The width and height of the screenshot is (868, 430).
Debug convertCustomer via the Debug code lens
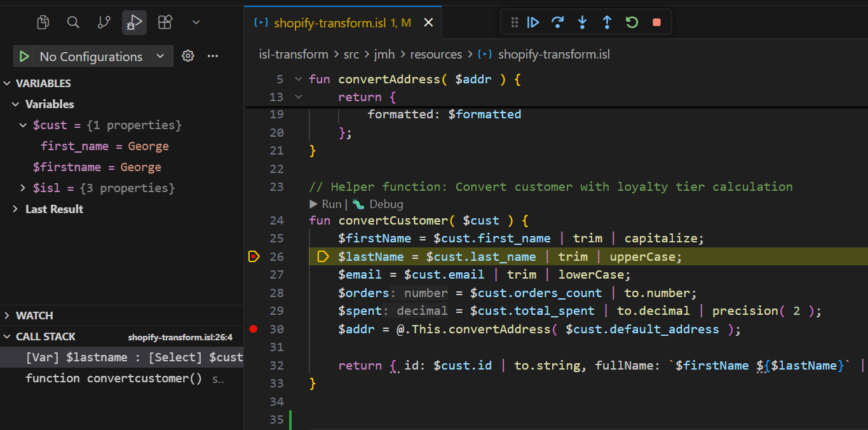coord(377,204)
